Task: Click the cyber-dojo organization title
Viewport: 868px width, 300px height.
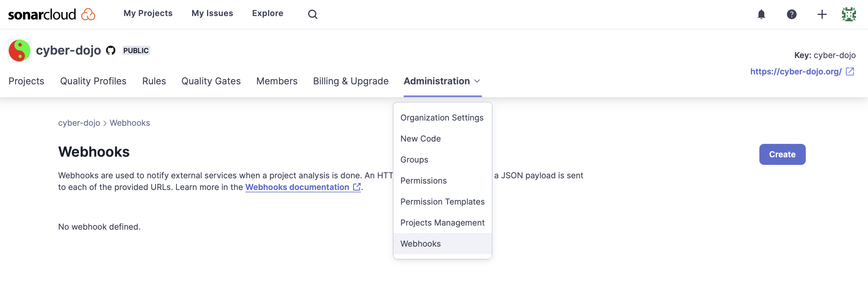Action: pyautogui.click(x=68, y=50)
